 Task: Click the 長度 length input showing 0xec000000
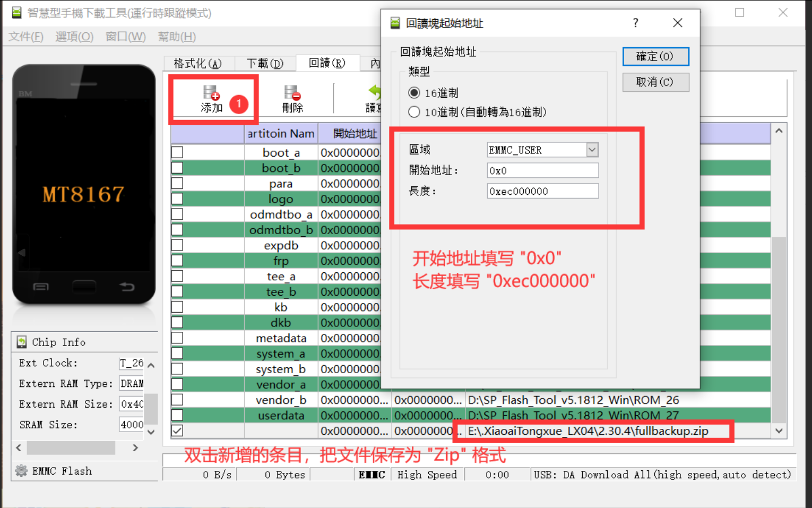coord(542,191)
